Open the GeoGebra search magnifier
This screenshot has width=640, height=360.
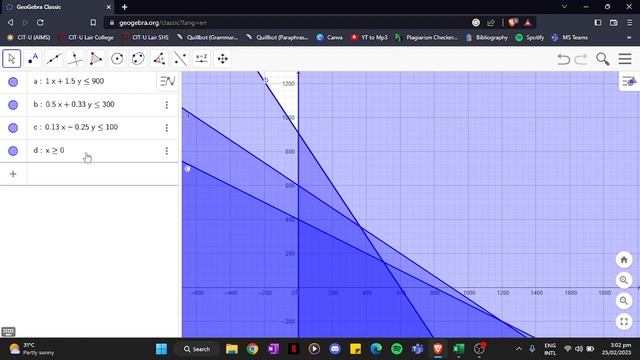point(602,59)
